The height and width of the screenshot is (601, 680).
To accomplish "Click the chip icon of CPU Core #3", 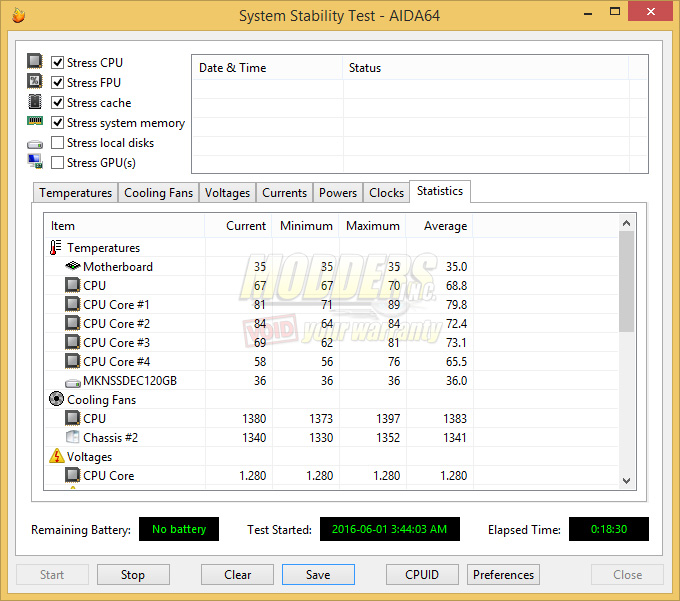I will pyautogui.click(x=72, y=343).
